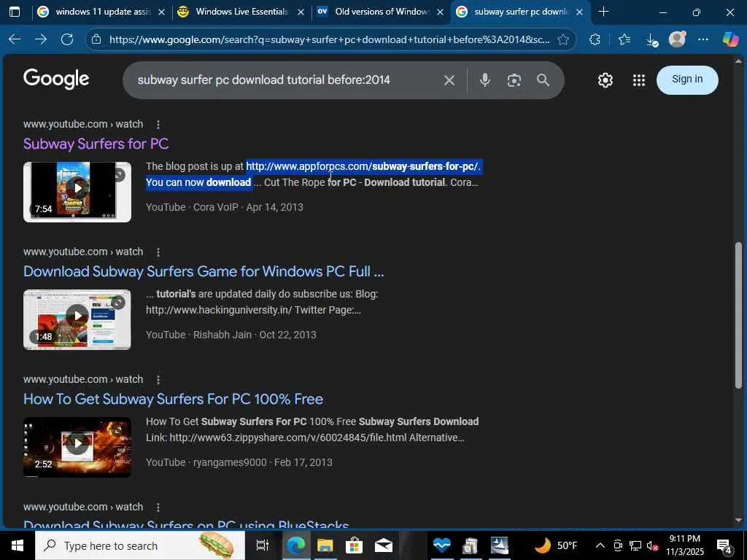This screenshot has width=747, height=560.
Task: Click the scrollbar down arrow
Action: pos(739,521)
